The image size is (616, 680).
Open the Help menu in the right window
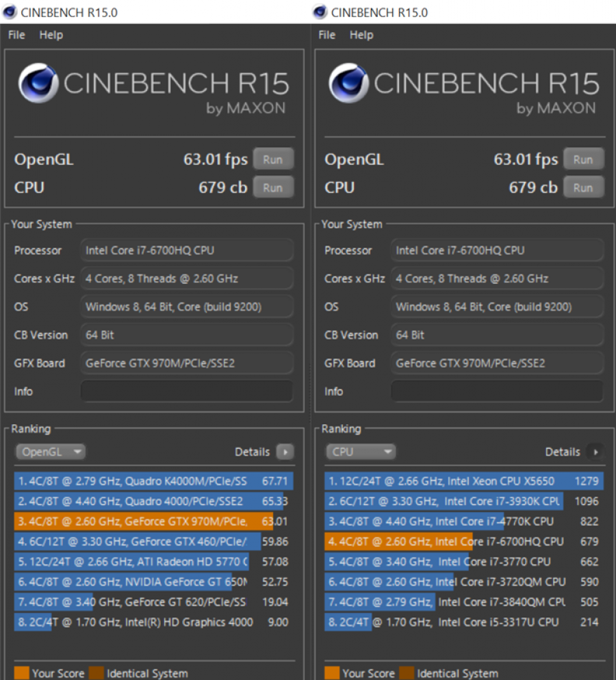click(x=361, y=35)
